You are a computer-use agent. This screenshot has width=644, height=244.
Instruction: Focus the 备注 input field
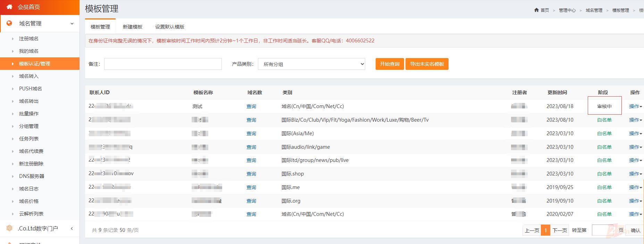tap(163, 64)
